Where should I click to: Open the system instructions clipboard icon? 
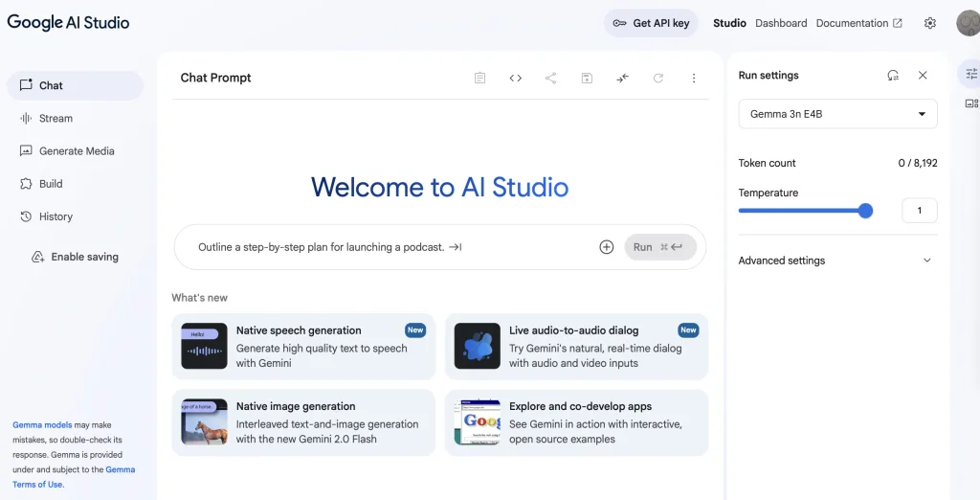tap(479, 79)
